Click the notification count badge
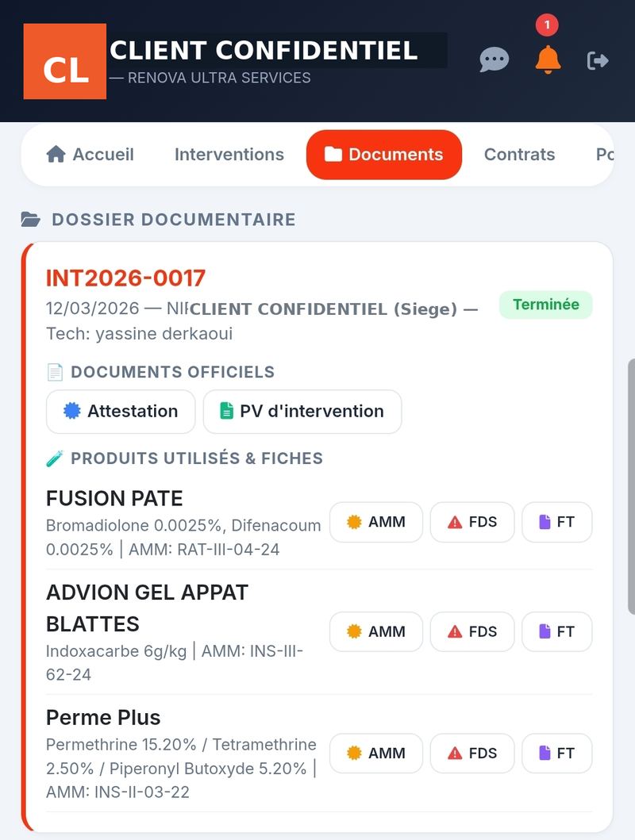635x840 pixels. click(547, 25)
